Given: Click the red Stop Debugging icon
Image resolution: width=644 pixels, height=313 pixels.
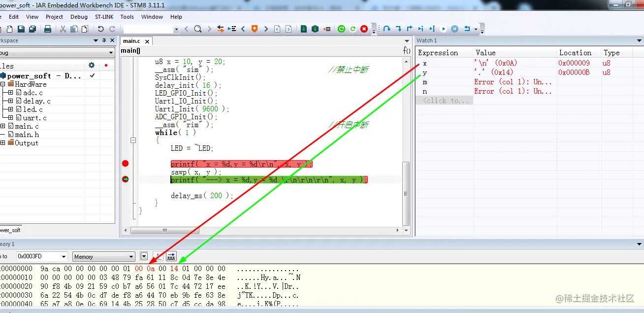Looking at the screenshot, I should point(364,29).
